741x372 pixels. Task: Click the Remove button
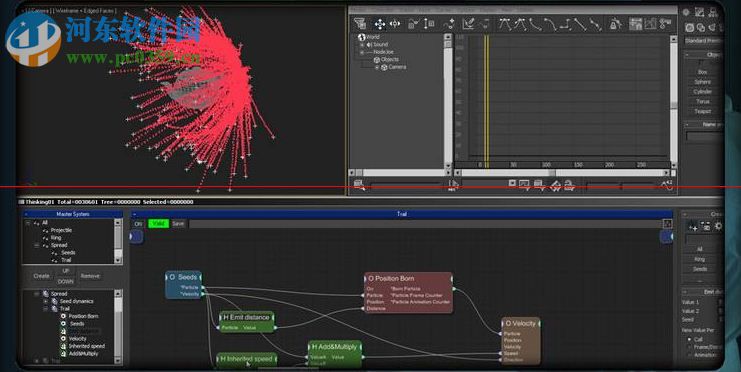[x=90, y=276]
